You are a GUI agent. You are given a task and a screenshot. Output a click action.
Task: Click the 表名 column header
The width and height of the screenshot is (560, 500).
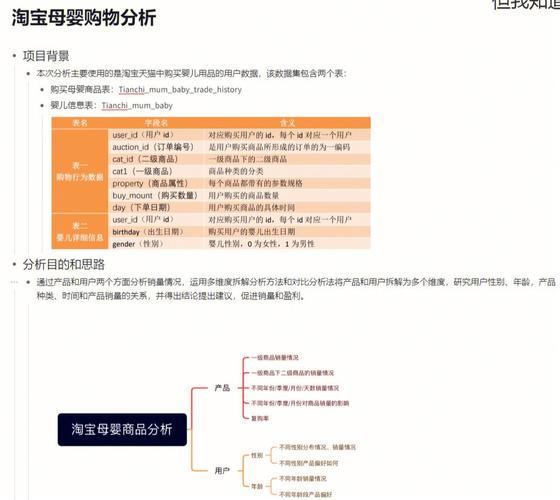click(x=80, y=123)
